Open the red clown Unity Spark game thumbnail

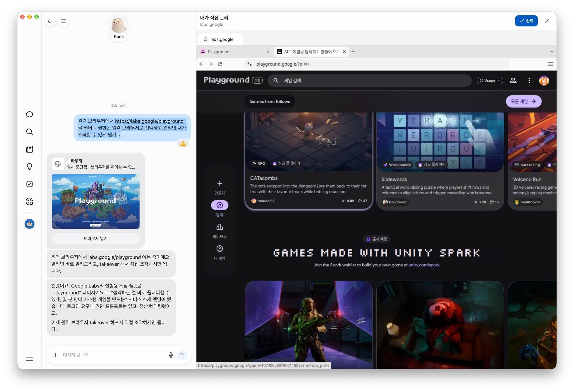click(440, 325)
